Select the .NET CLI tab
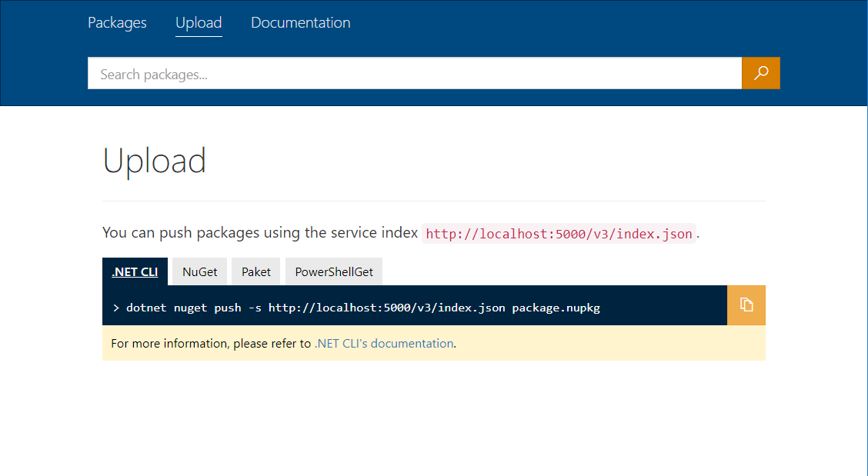Image resolution: width=868 pixels, height=476 pixels. pyautogui.click(x=135, y=271)
